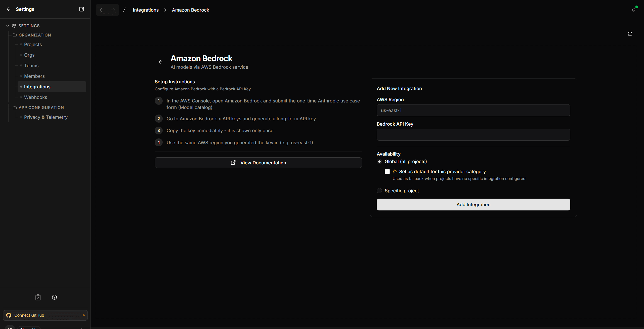Click 'AI models via AWS Bedrock service' subtitle

tap(209, 67)
